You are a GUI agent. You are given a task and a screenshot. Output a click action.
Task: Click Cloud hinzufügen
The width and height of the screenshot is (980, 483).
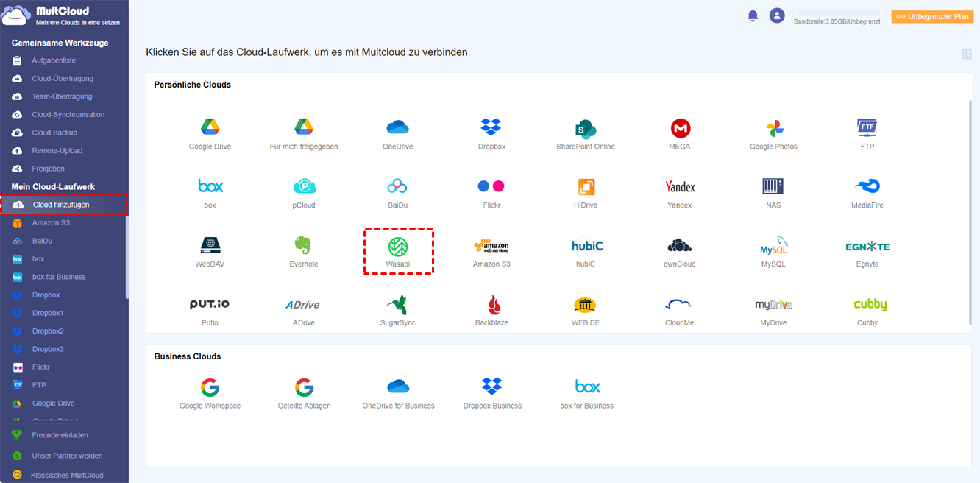pos(64,205)
